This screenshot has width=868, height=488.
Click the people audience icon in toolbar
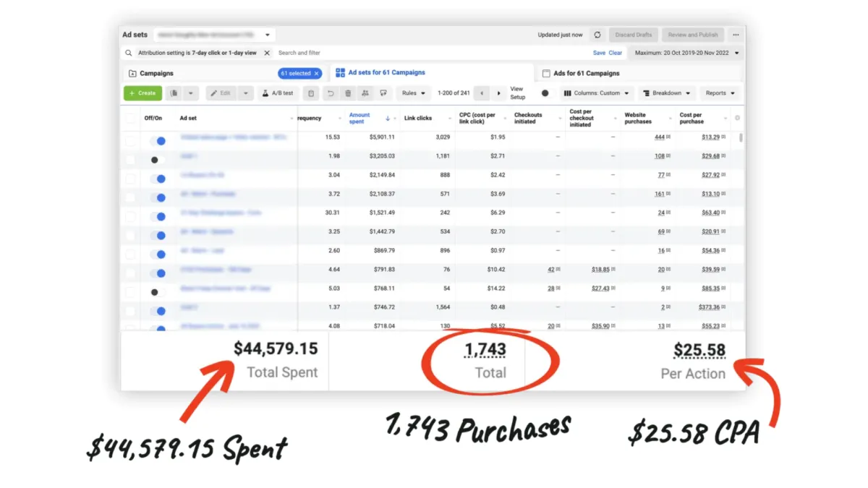point(365,93)
